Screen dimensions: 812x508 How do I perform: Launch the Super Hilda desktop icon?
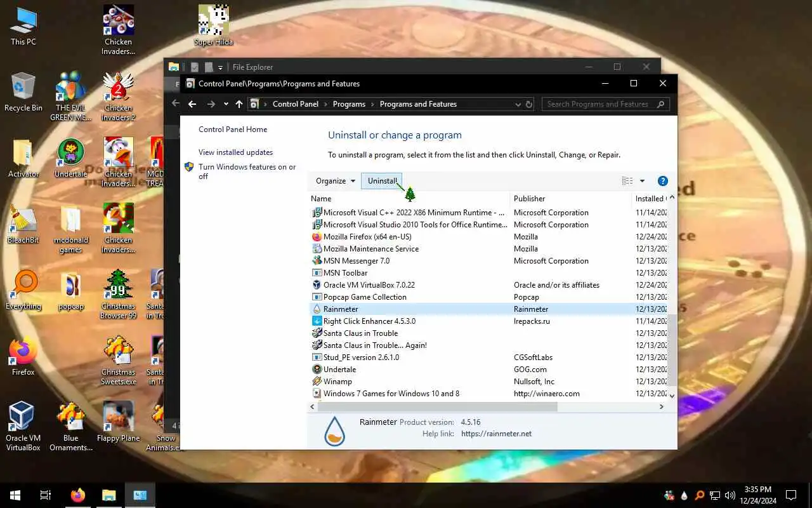(x=213, y=26)
